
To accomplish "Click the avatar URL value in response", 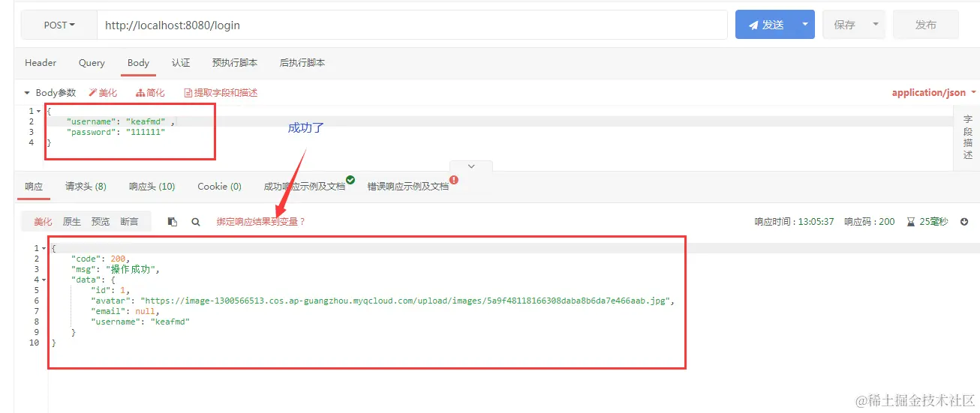I will click(x=405, y=301).
